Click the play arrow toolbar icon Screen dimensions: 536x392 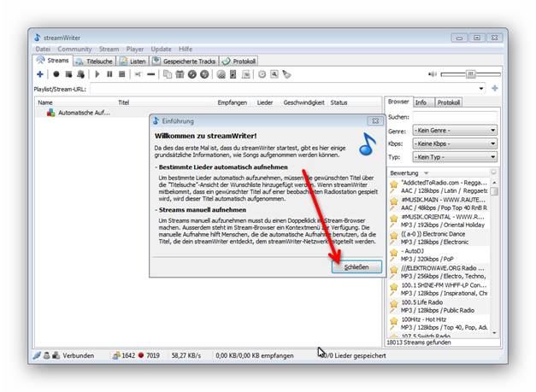tap(97, 74)
